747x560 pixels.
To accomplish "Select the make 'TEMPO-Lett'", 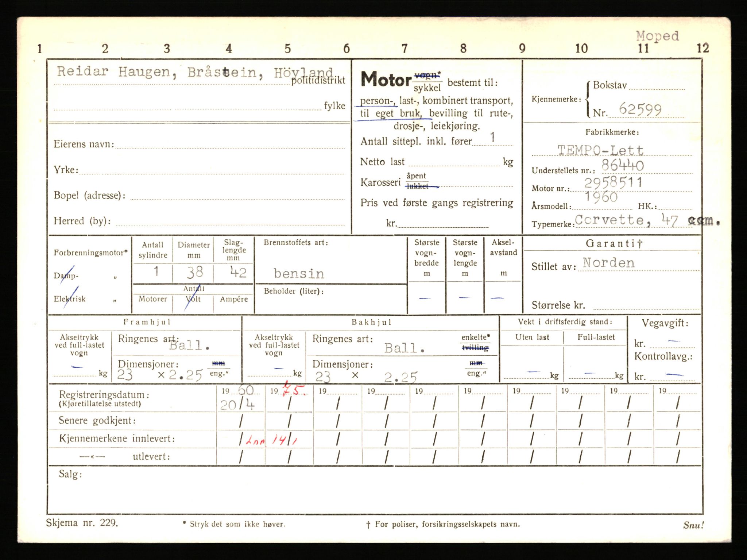I will (600, 150).
